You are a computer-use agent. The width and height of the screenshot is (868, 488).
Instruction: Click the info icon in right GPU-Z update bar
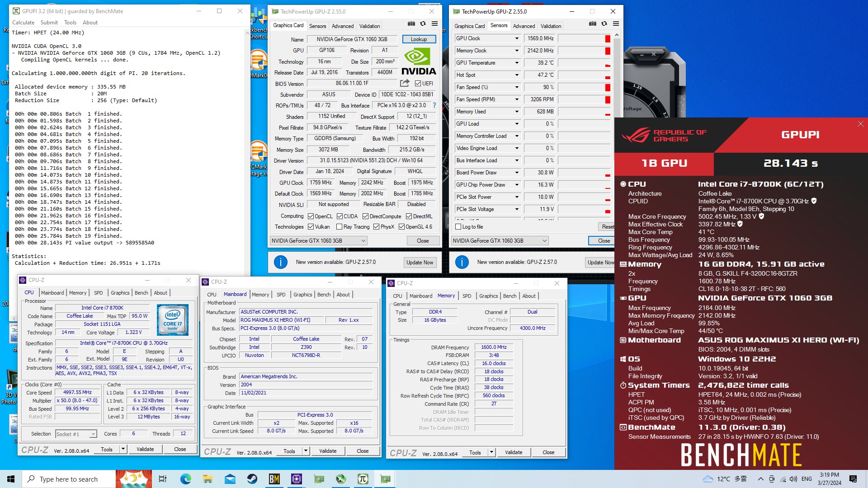462,262
